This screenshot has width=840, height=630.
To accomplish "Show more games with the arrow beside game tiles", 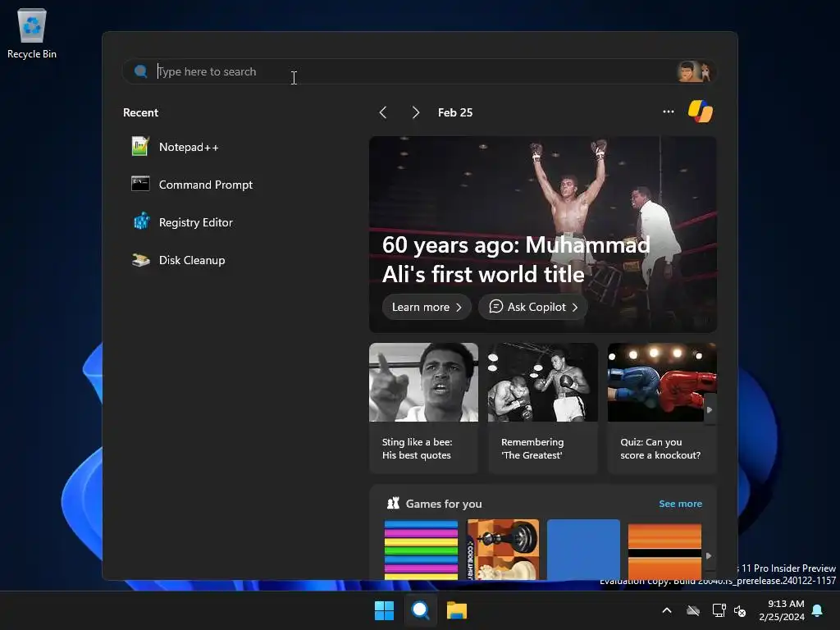I will pos(709,555).
